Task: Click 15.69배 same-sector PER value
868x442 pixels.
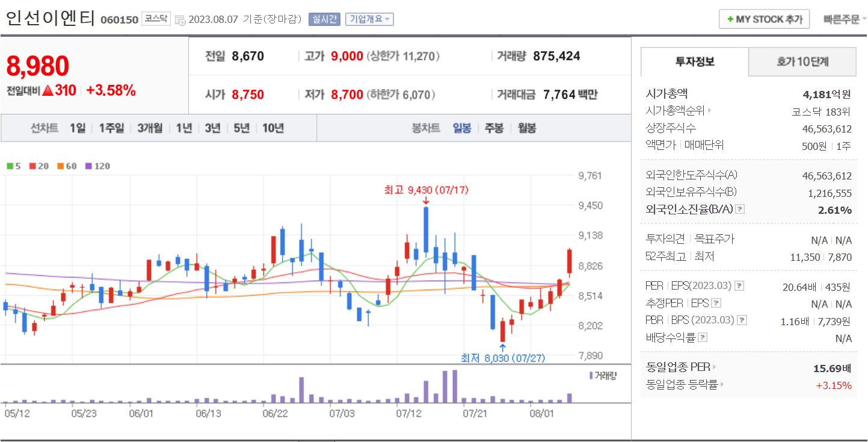Action: [833, 367]
